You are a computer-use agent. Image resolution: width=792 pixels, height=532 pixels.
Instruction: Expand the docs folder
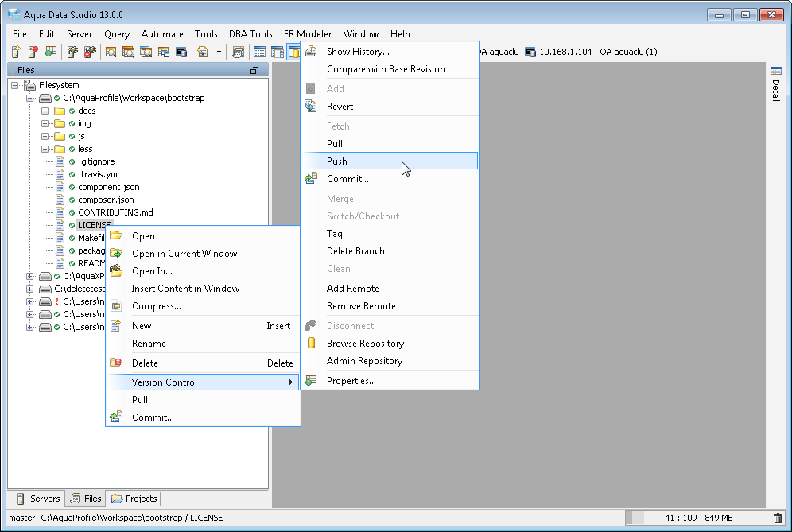[x=45, y=111]
